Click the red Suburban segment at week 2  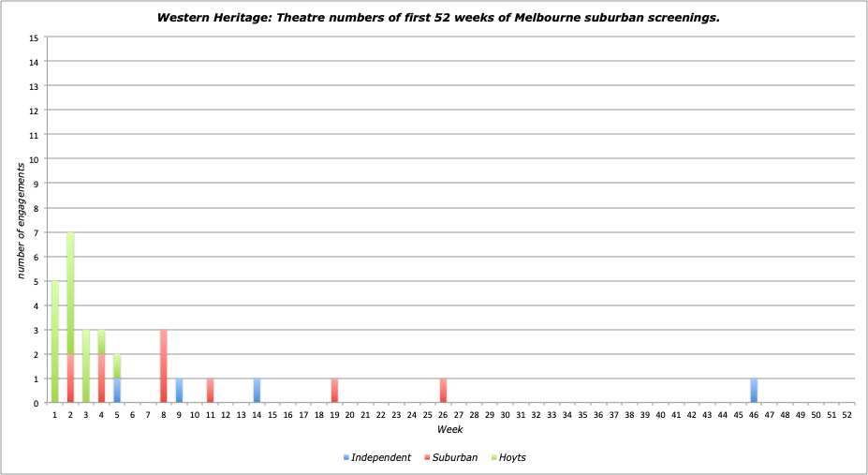(x=70, y=379)
